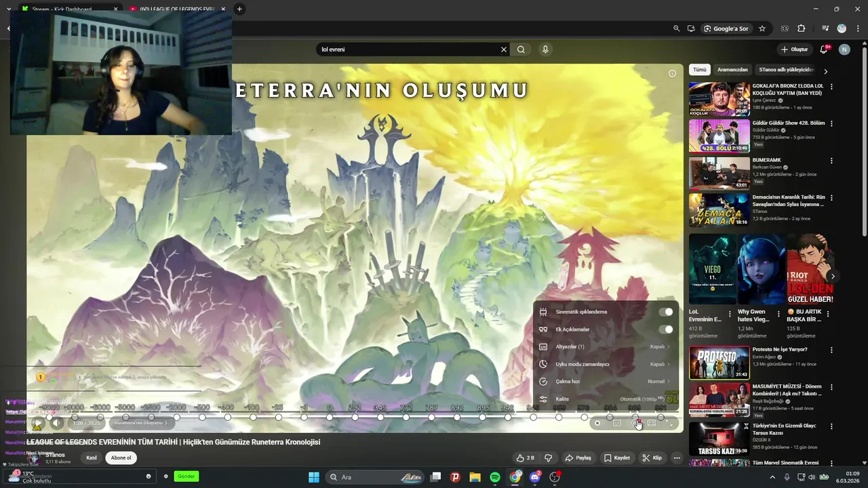
Task: Open options for the Güldür Güldür Show video
Action: pos(831,124)
